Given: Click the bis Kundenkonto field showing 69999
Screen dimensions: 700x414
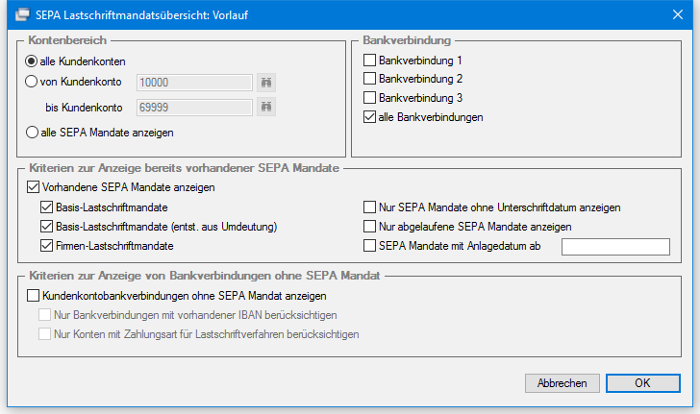Looking at the screenshot, I should (x=195, y=107).
